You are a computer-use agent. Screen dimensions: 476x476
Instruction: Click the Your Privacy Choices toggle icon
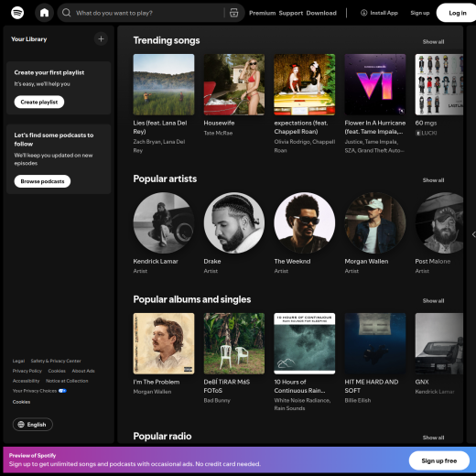point(62,391)
